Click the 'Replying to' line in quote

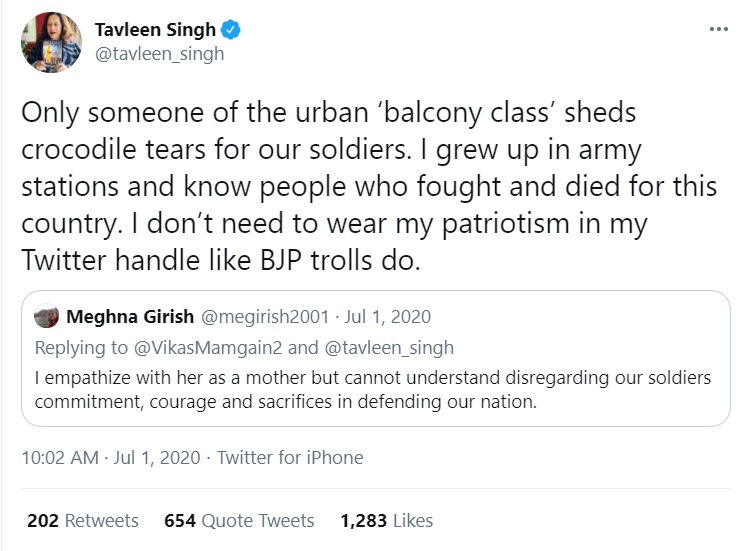(72, 347)
